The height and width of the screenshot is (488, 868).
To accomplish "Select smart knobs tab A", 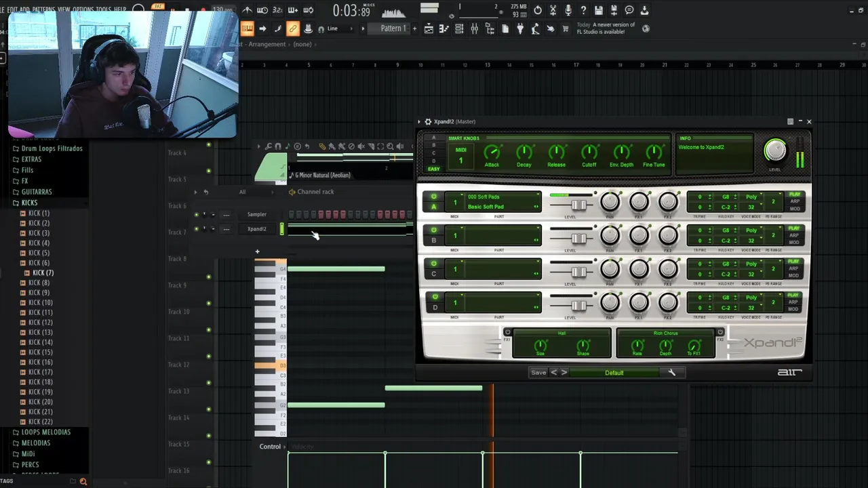I will pos(434,138).
